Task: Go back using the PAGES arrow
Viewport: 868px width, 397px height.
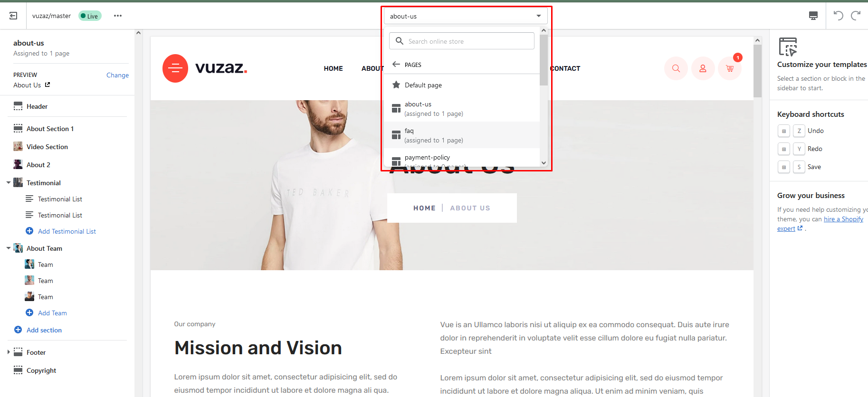Action: tap(396, 65)
